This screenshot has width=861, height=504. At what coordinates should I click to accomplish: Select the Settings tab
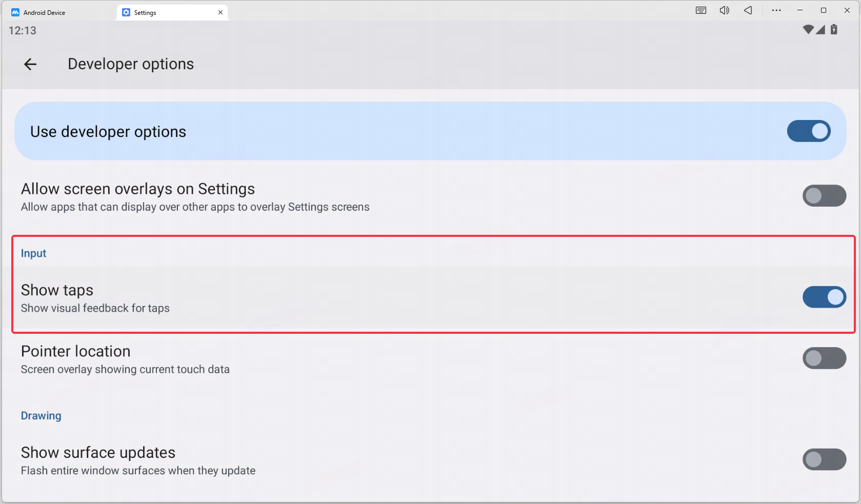[x=172, y=12]
